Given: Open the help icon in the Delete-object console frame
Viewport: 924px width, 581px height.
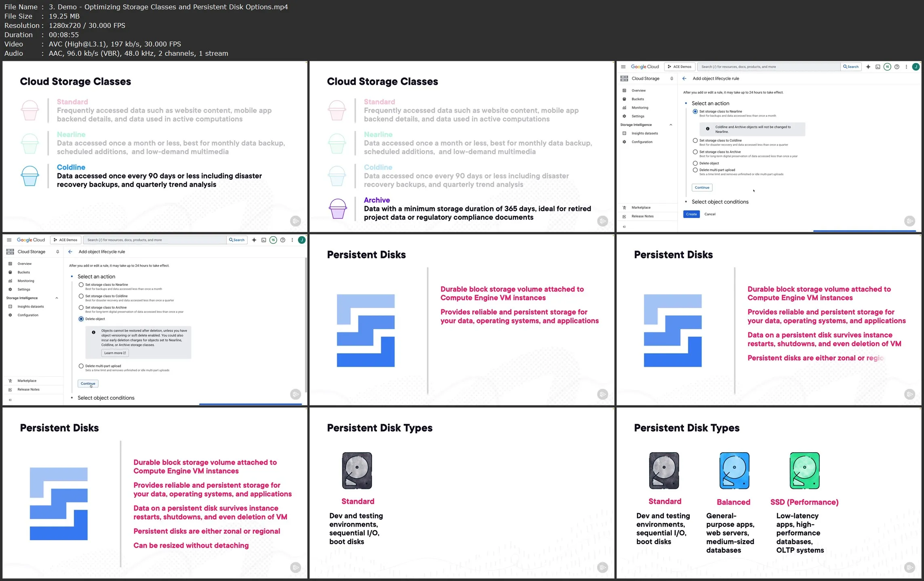Looking at the screenshot, I should (283, 240).
